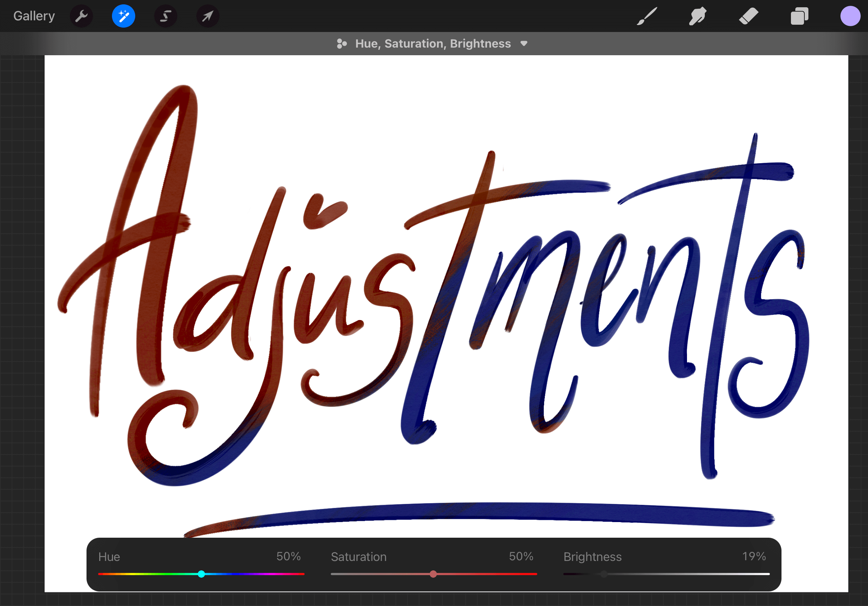Screen dimensions: 868x606
Task: Select the Eraser tool
Action: coord(748,16)
